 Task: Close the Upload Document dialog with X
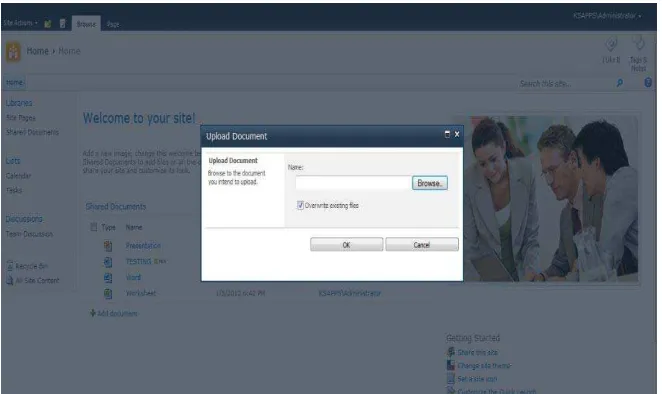pyautogui.click(x=457, y=134)
